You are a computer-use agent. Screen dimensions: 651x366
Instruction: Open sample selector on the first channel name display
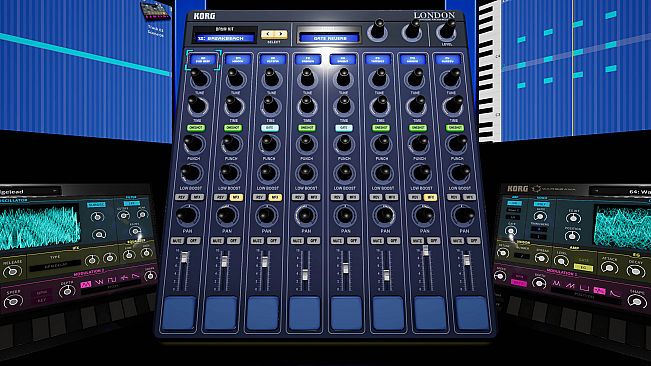pos(203,60)
